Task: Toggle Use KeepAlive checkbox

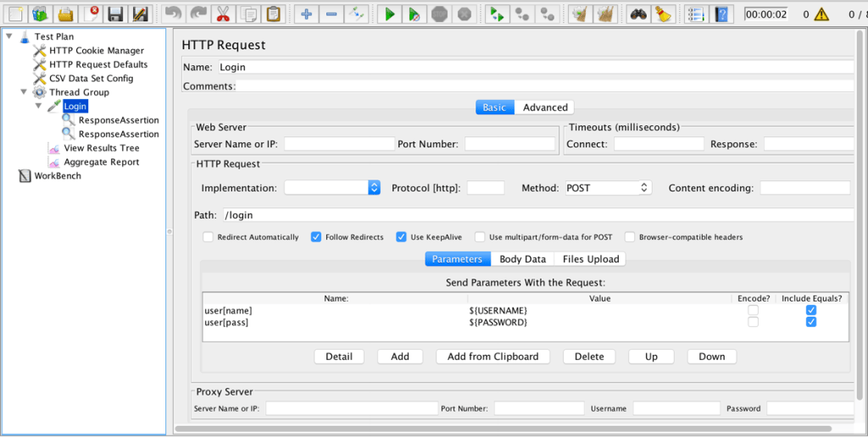Action: click(x=401, y=237)
